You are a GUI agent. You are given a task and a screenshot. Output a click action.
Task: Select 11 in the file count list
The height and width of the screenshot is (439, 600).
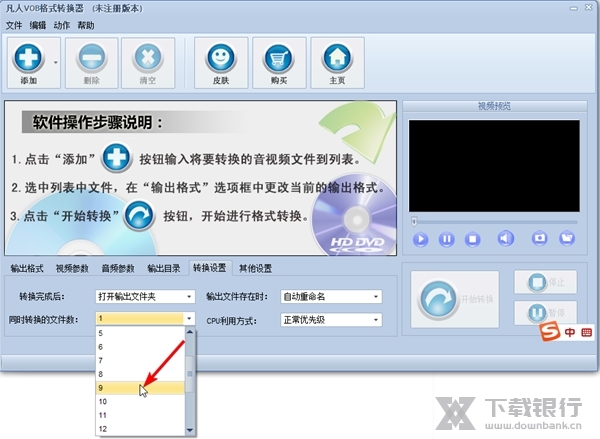coord(140,415)
